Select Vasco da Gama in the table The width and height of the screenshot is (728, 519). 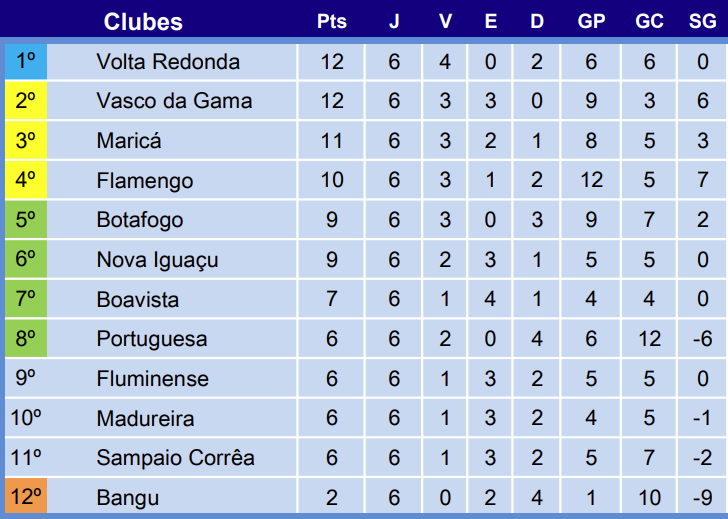174,101
